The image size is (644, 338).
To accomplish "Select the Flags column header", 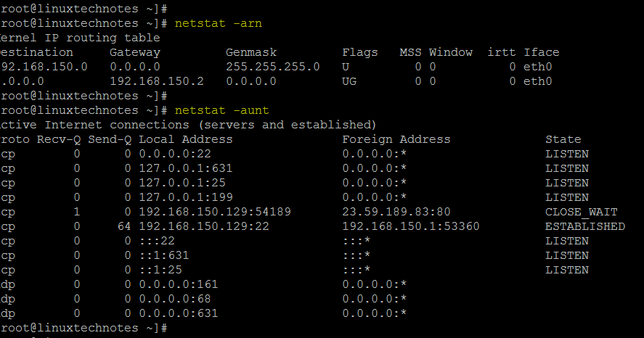I will point(360,52).
